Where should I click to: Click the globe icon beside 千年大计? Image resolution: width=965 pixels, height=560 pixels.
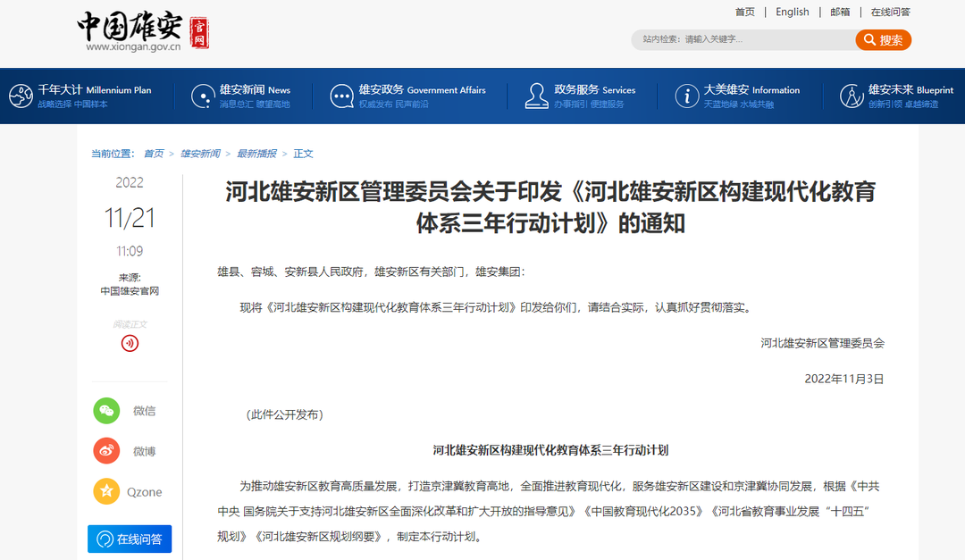click(x=21, y=95)
